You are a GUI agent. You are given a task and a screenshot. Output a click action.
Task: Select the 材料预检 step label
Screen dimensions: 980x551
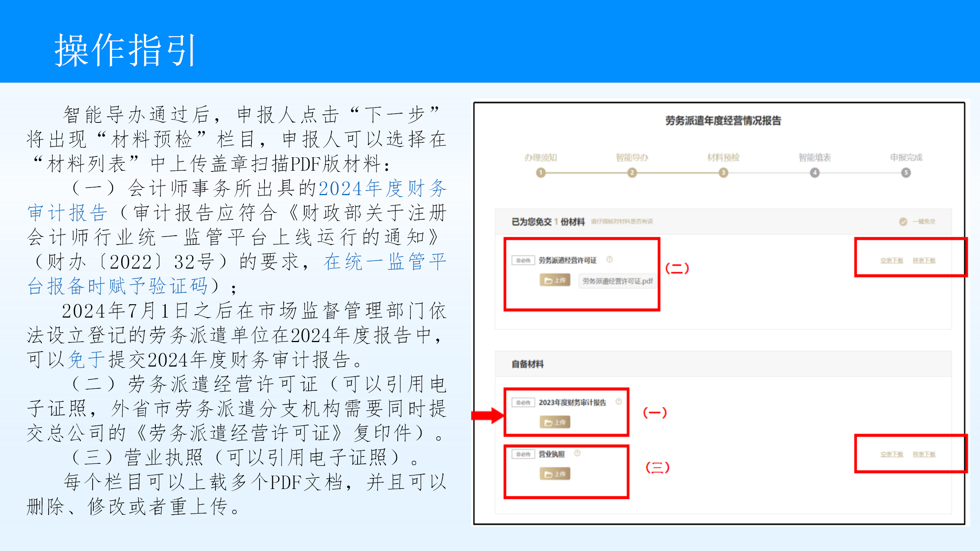click(x=723, y=157)
